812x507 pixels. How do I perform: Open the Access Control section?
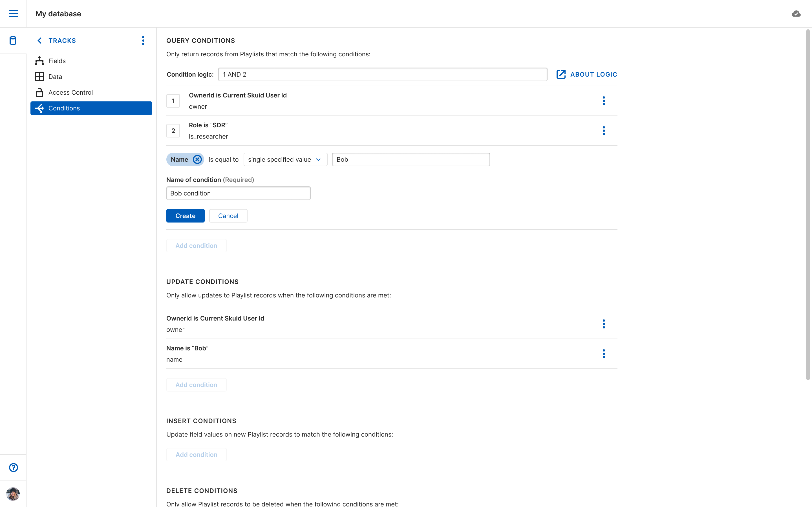coord(70,93)
